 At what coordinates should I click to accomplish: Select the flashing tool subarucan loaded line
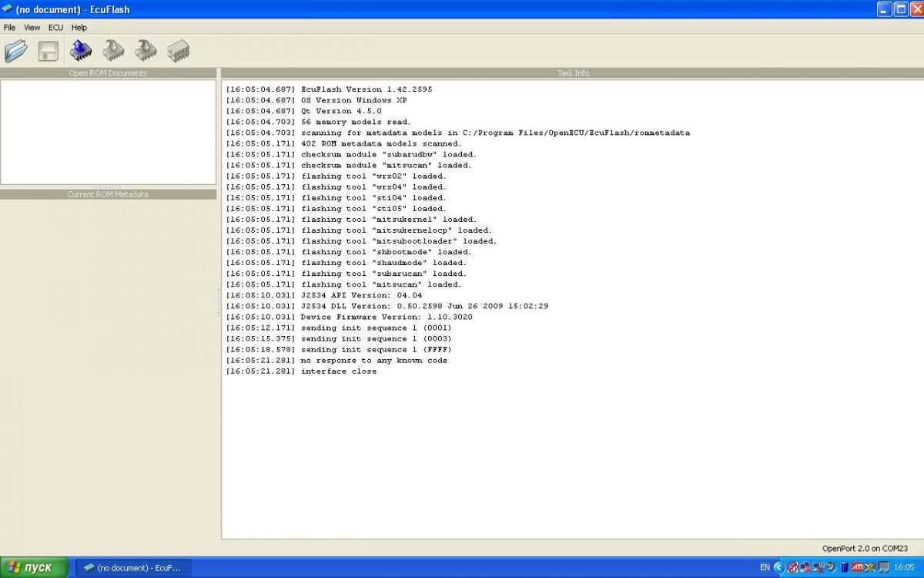point(346,273)
